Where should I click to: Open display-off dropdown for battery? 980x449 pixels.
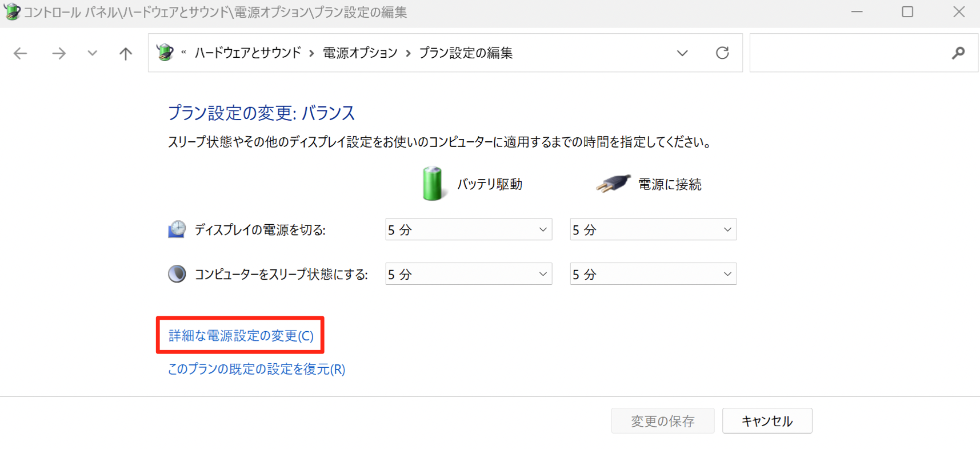coord(468,229)
